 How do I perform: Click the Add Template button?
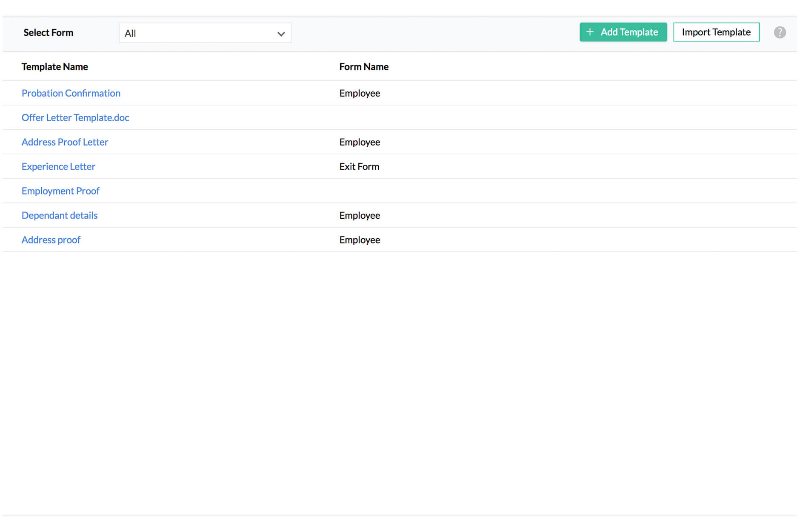pos(623,32)
